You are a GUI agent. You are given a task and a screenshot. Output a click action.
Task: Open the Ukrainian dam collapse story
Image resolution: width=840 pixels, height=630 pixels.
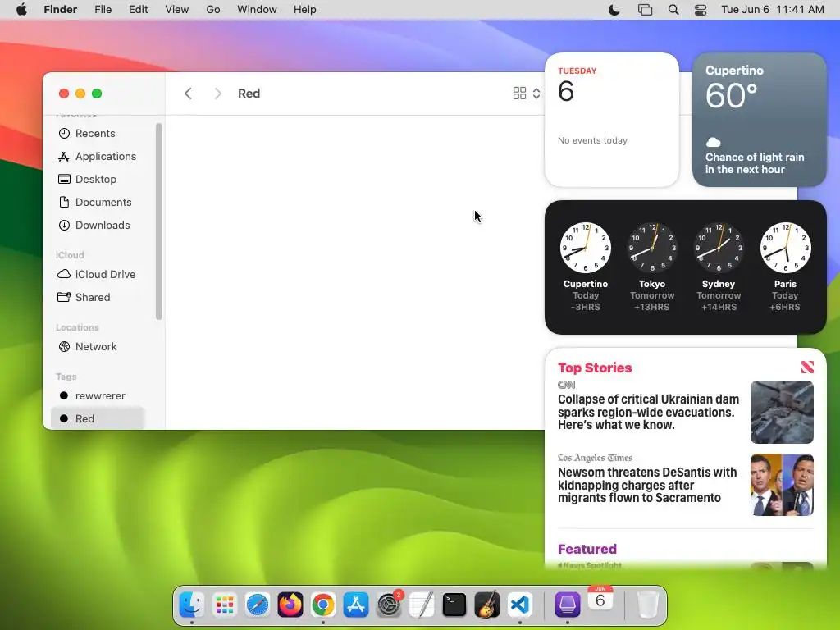click(x=648, y=412)
